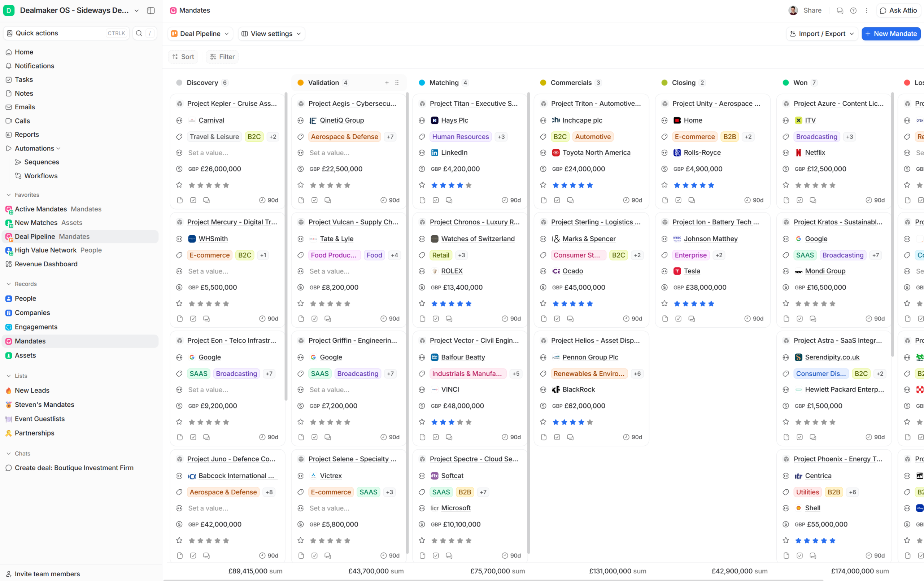Click tasks checkbox icon on Project Unity card
Viewport: 924px width, 581px height.
[x=679, y=200]
